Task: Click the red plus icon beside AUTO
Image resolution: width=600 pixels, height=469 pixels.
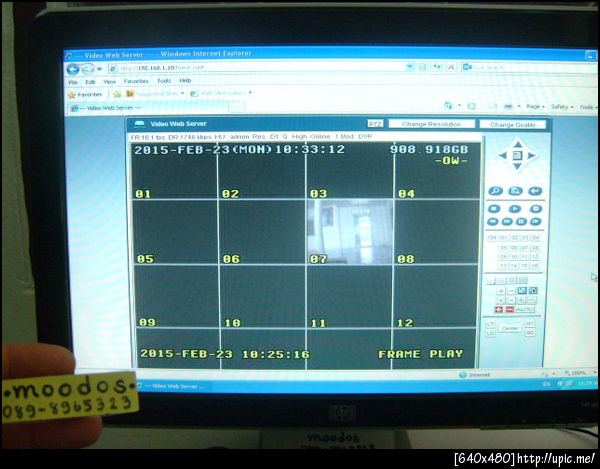Action: point(499,309)
